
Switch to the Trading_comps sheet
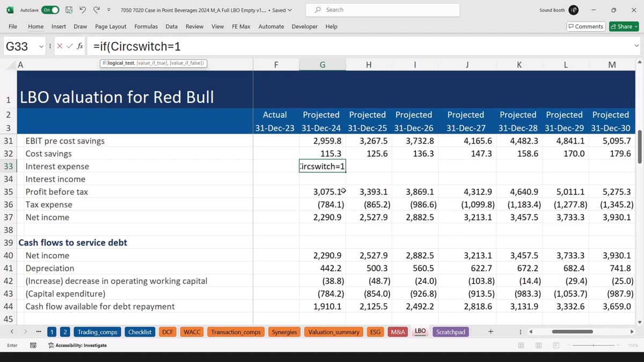click(x=97, y=332)
